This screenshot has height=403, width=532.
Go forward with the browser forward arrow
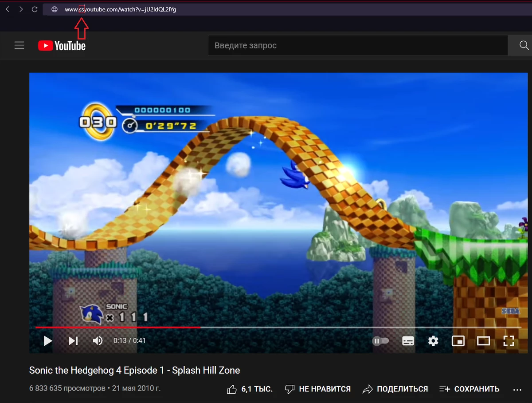point(21,9)
